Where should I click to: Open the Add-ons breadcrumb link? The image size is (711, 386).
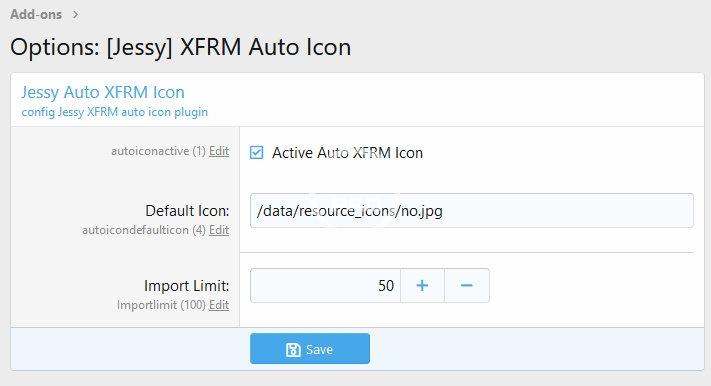[36, 15]
